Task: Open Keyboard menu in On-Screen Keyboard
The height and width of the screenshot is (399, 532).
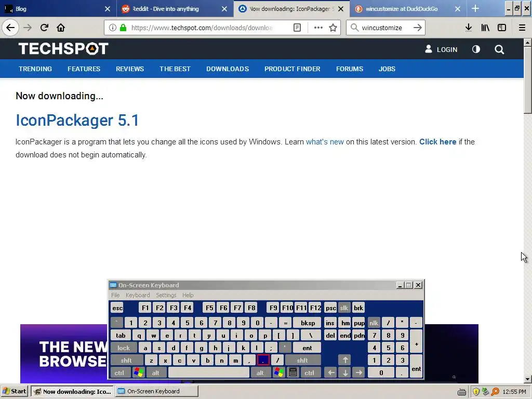Action: point(138,295)
